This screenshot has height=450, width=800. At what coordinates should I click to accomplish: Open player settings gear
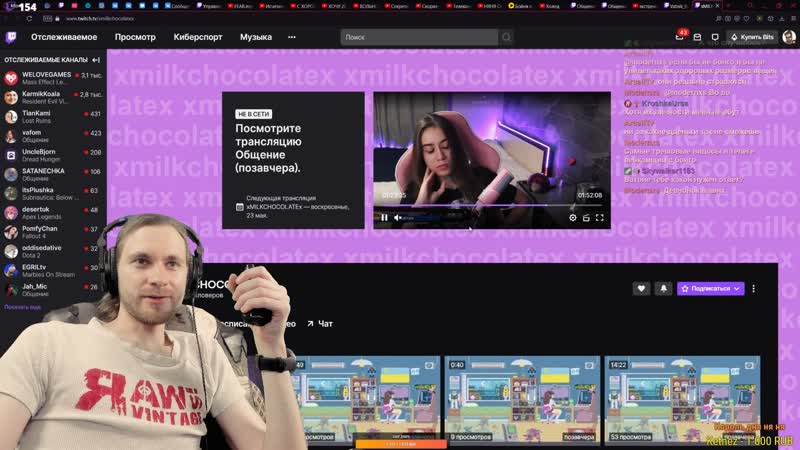pos(573,218)
